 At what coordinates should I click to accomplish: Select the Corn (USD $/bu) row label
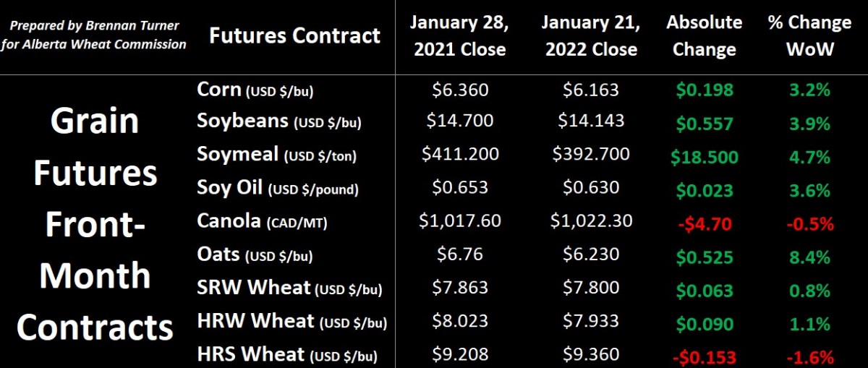coord(255,90)
